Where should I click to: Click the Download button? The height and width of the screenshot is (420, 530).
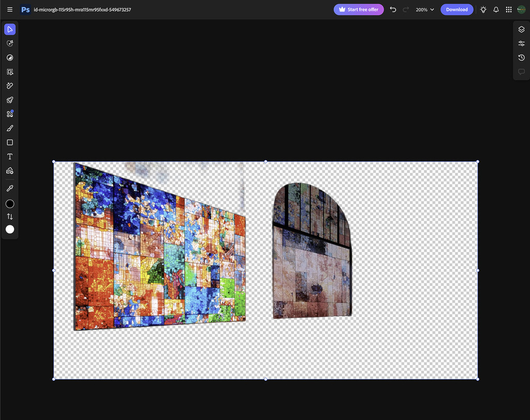tap(457, 9)
